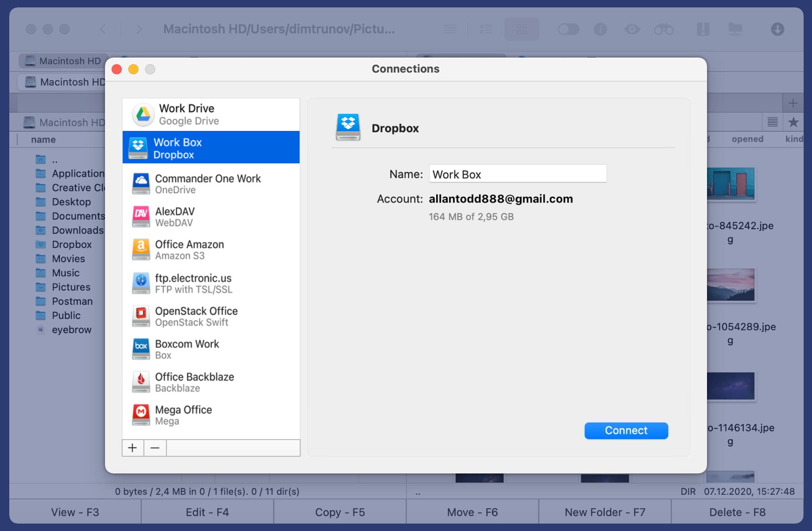Switch to the second Macintosh HD tab
The height and width of the screenshot is (531, 812).
(65, 82)
